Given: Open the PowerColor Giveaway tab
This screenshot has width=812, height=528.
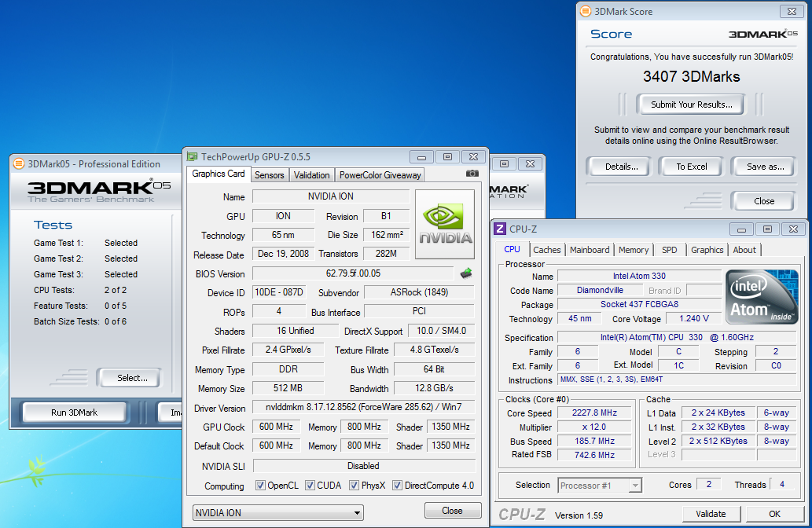Looking at the screenshot, I should tap(380, 175).
